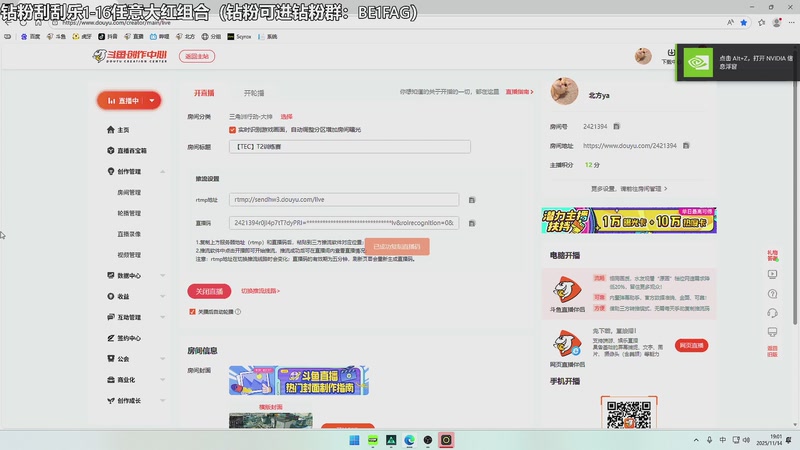This screenshot has height=450, width=800.
Task: Click the microphone icon in system tray
Action: coord(709,440)
